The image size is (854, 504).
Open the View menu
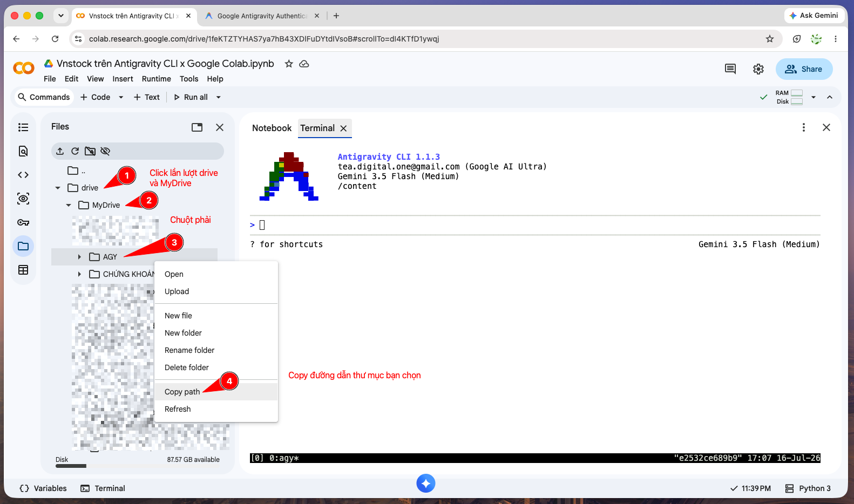[96, 79]
